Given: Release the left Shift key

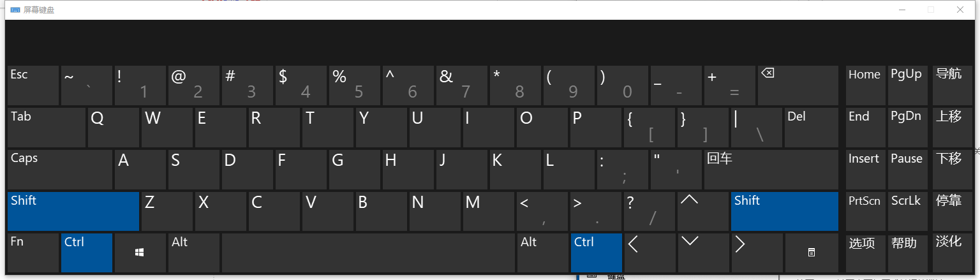Looking at the screenshot, I should [x=73, y=211].
